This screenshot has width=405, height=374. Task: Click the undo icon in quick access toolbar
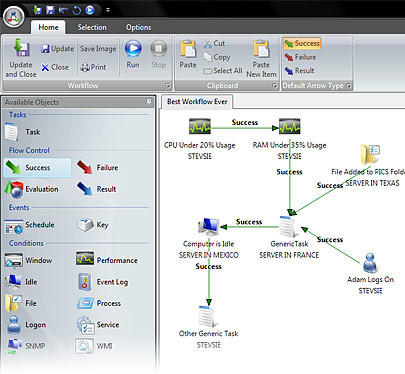pyautogui.click(x=63, y=10)
